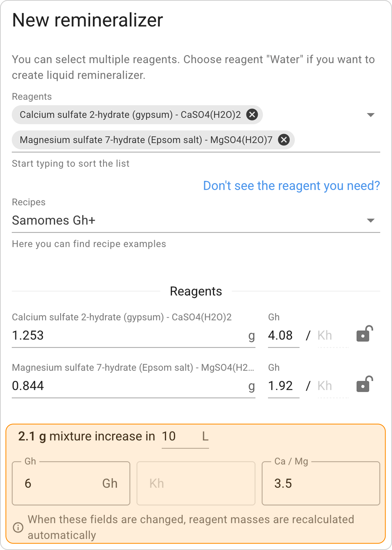Expand the Reagents dropdown arrow
392x550 pixels.
click(370, 115)
